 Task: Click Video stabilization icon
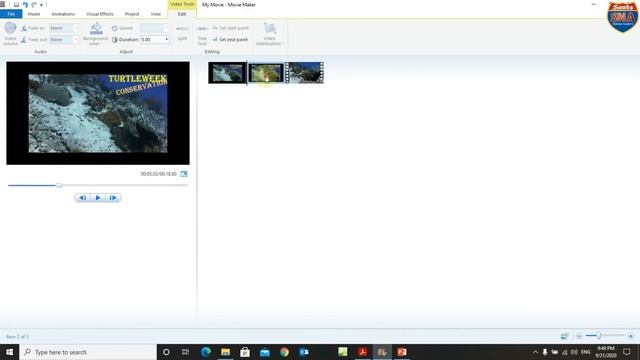point(270,29)
